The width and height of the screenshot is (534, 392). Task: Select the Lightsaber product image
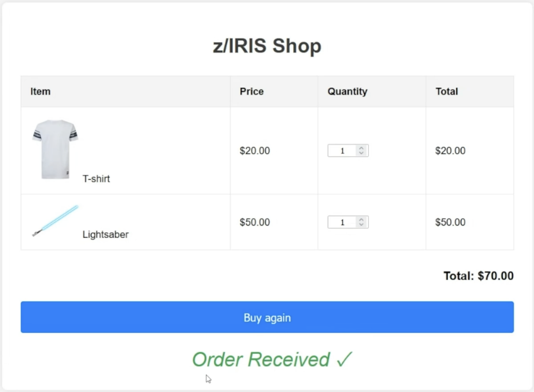click(x=55, y=221)
